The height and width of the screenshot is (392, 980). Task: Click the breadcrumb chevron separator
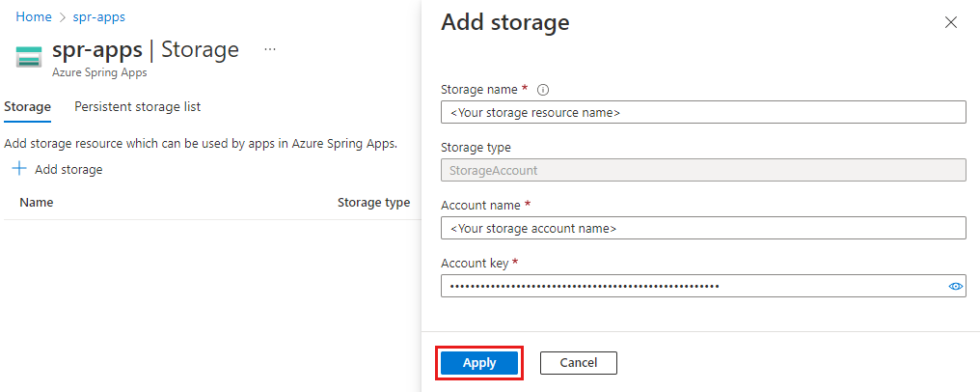63,17
